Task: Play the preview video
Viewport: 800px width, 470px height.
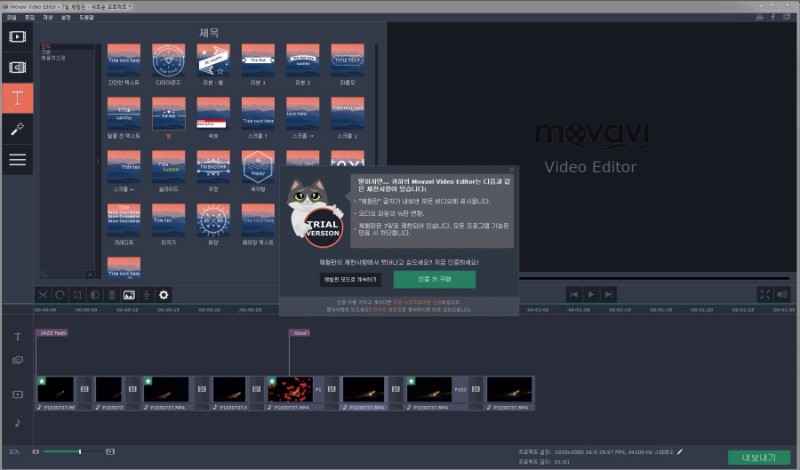Action: (591, 294)
